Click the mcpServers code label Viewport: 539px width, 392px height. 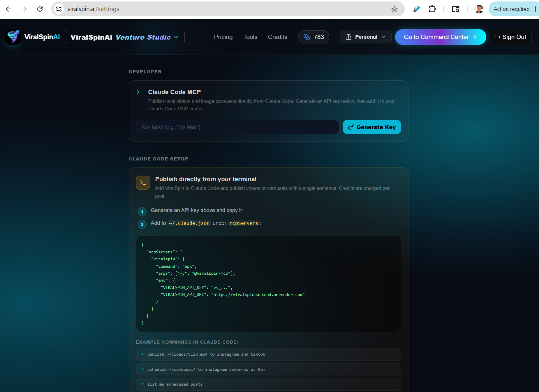(244, 223)
